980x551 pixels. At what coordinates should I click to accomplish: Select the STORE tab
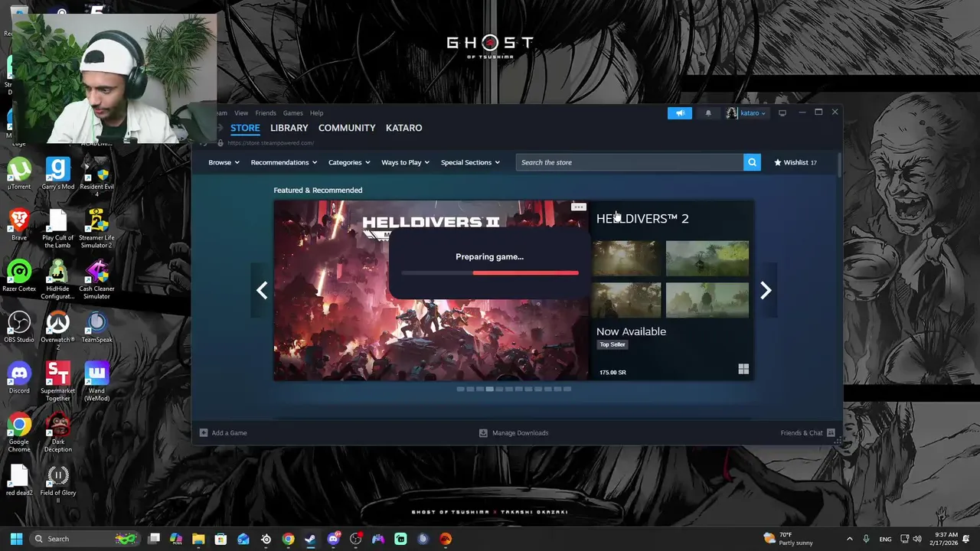click(245, 128)
